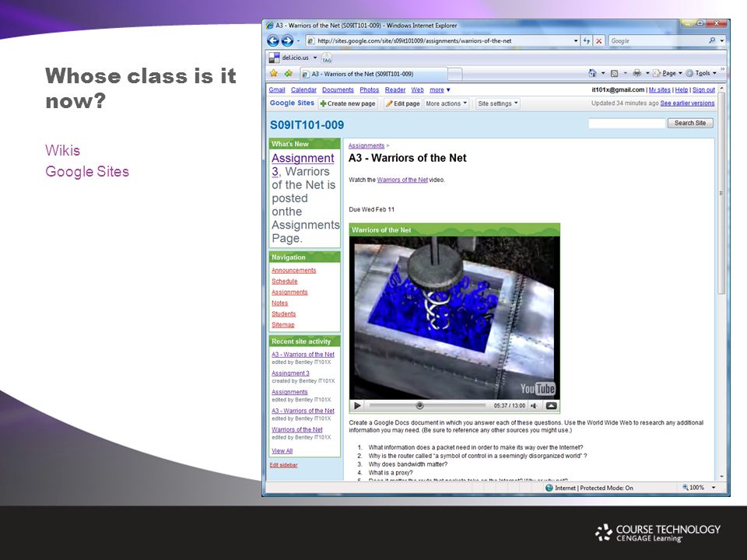Open the More actions dropdown
This screenshot has height=560, width=747.
point(447,103)
